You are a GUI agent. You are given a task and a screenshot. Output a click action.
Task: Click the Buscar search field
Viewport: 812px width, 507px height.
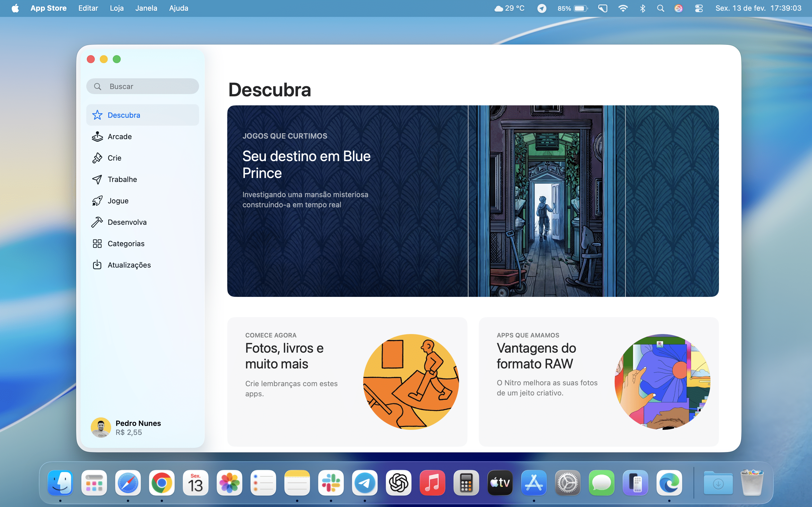tap(148, 86)
